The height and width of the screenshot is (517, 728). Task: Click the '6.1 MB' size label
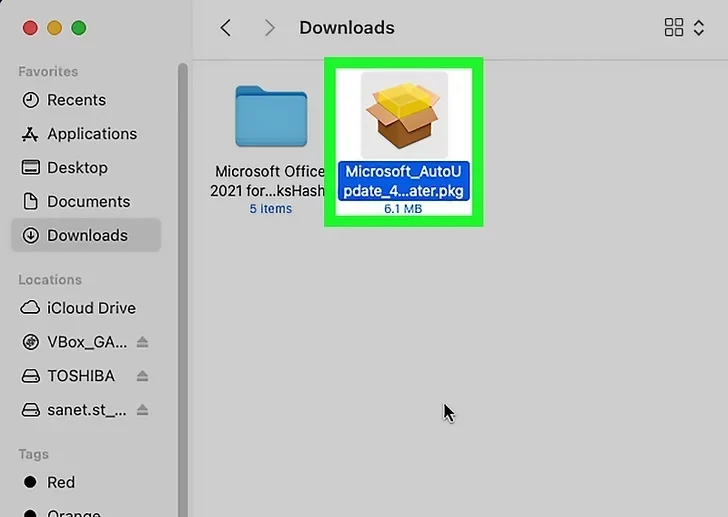pos(403,209)
